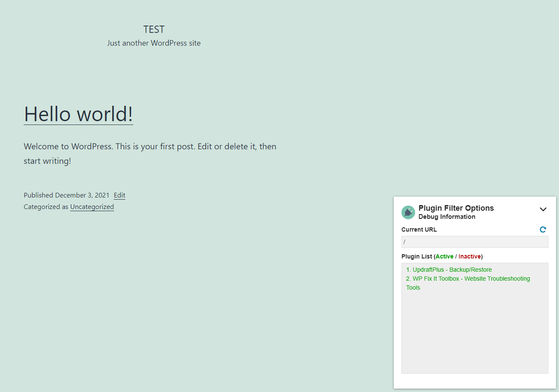
Task: Click the red Inactive legend label
Action: (x=470, y=256)
